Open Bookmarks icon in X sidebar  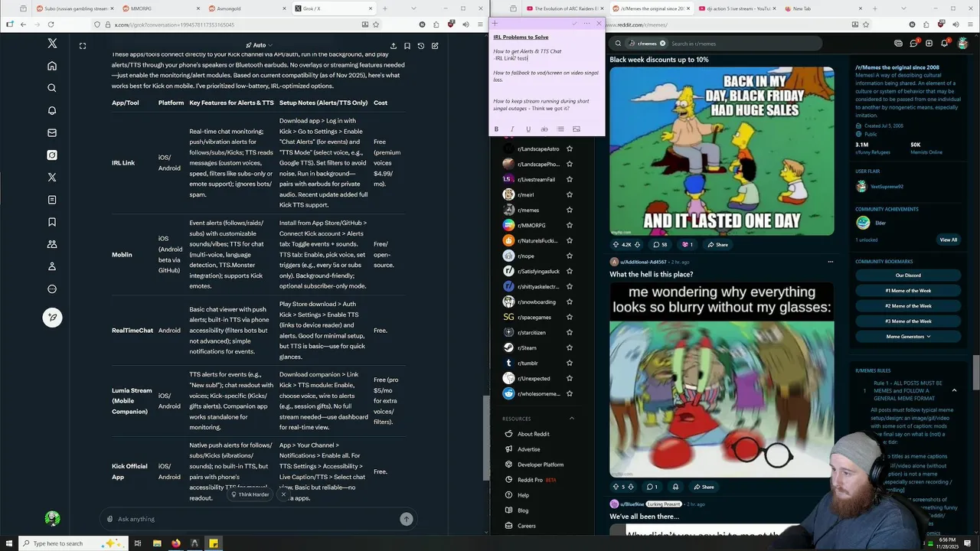52,222
